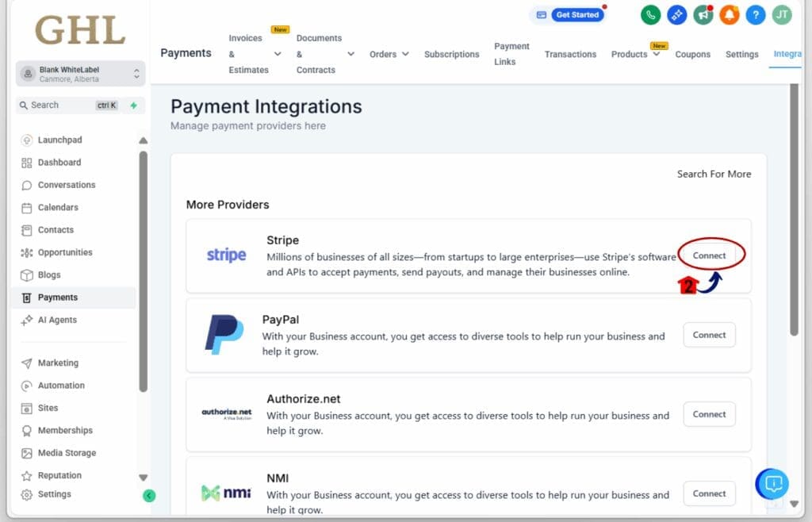Click the Opportunities icon in sidebar
812x522 pixels.
tap(27, 253)
